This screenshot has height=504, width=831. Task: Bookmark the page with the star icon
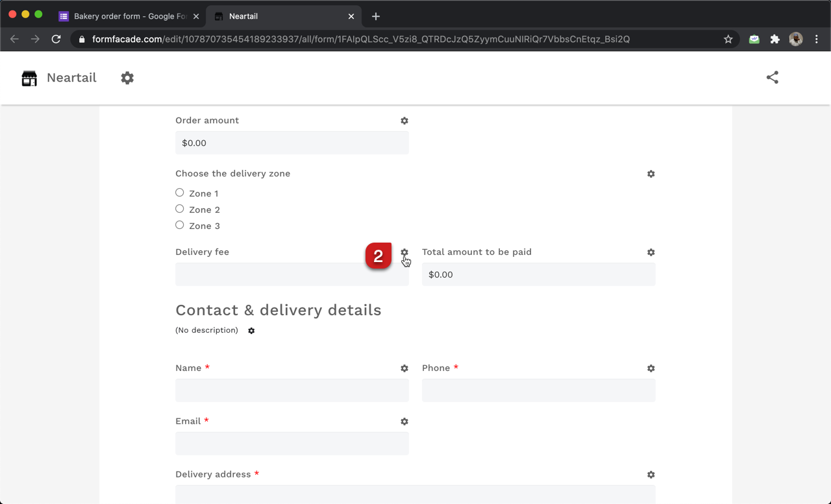[x=728, y=39]
